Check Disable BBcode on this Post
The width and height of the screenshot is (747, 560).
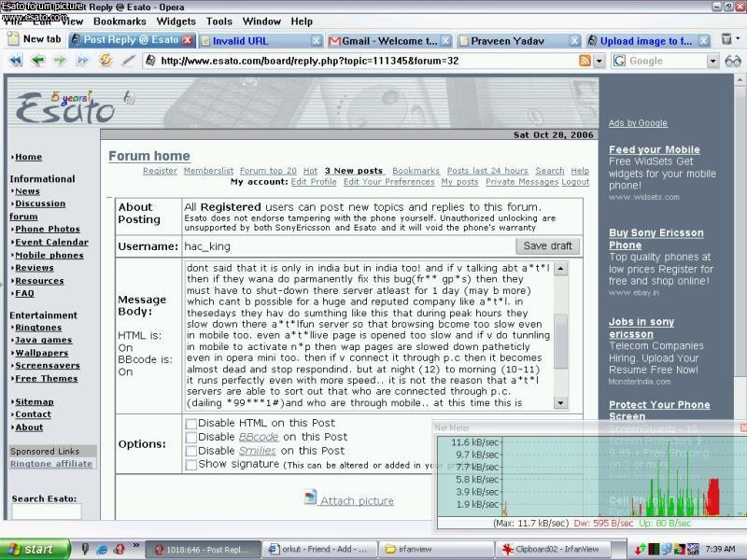(x=191, y=437)
